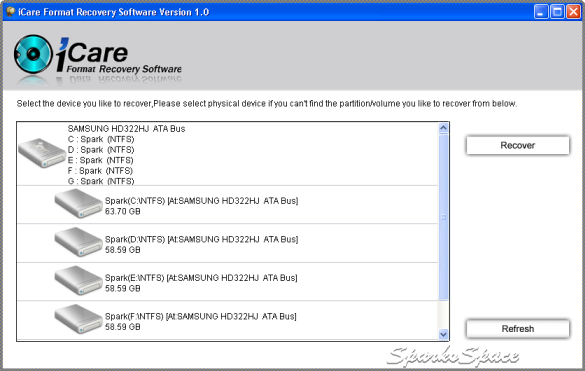Click the 58.59 GB size of E partition
585x371 pixels.
(x=123, y=289)
